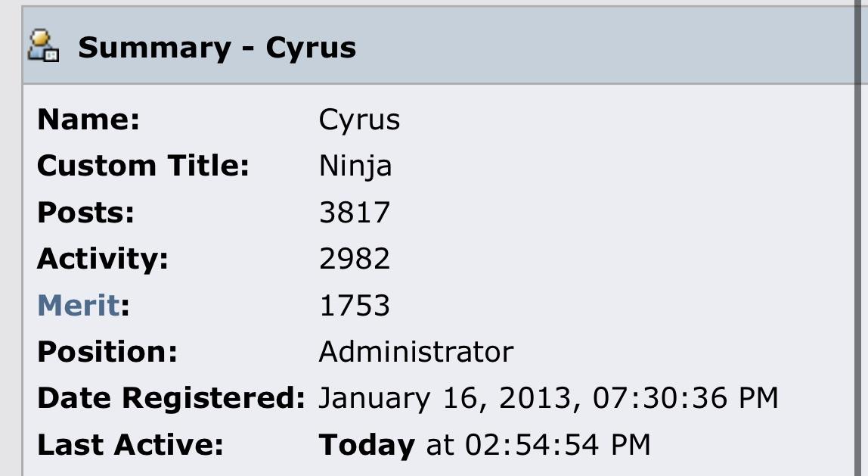Click the Activity: label
868x476 pixels.
[x=103, y=260]
